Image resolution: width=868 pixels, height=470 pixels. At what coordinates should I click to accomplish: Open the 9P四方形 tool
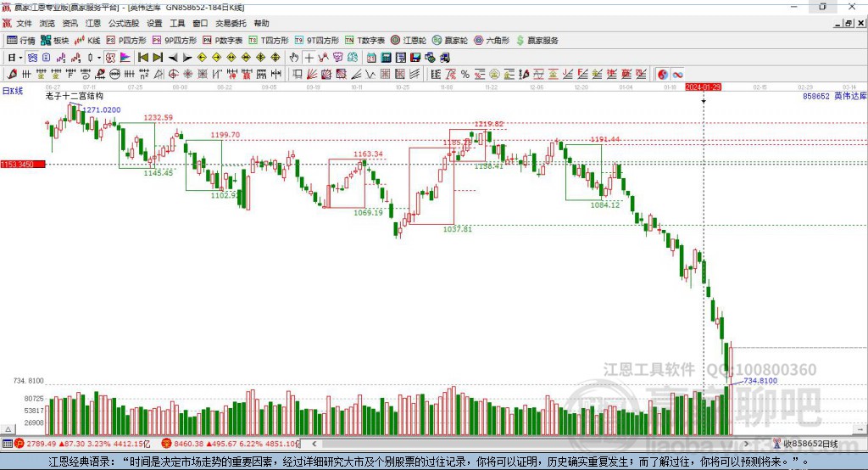(x=175, y=41)
